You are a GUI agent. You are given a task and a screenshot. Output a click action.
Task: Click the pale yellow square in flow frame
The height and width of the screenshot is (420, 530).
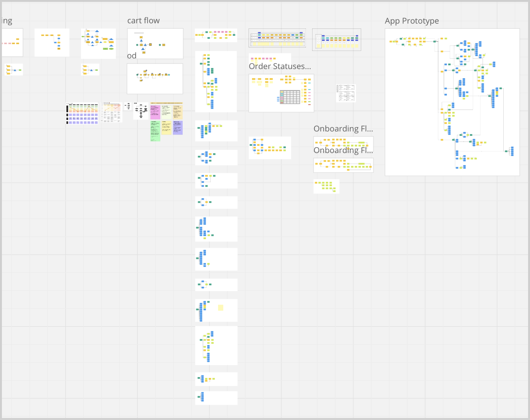tap(221, 308)
